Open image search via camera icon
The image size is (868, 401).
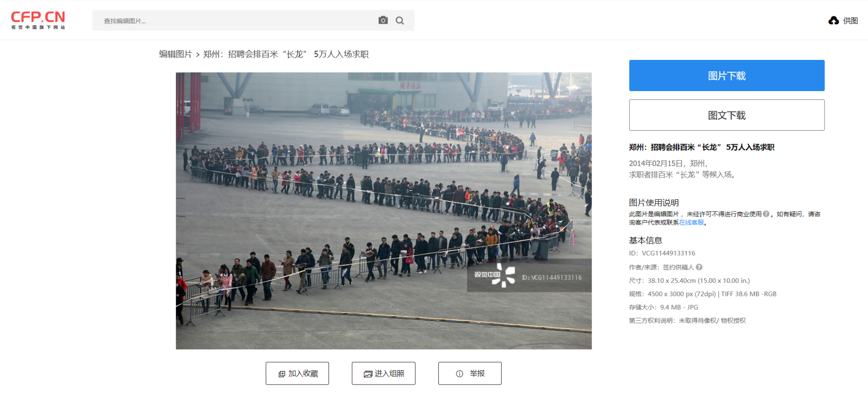(383, 20)
